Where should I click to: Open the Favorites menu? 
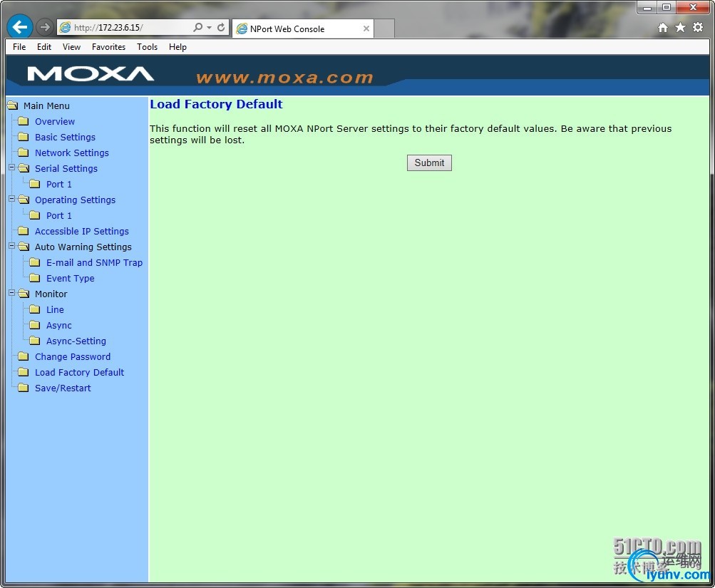tap(108, 47)
